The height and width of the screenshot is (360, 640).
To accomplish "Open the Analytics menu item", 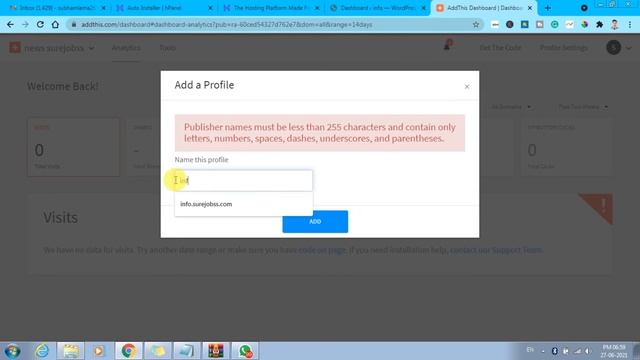I will 126,48.
